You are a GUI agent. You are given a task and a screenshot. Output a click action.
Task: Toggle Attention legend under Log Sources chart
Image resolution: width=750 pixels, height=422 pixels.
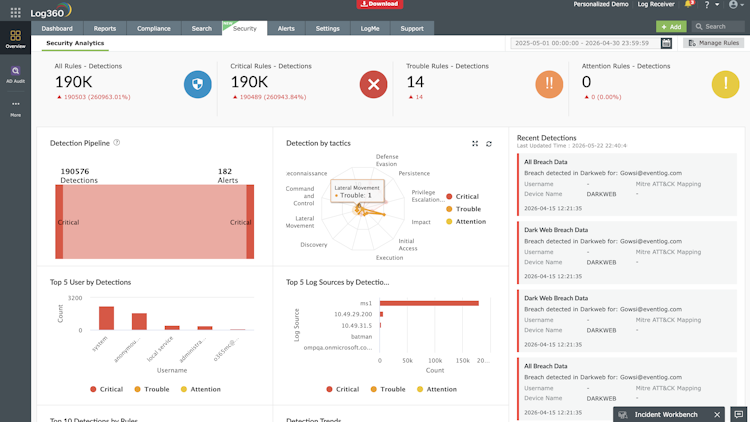(437, 389)
